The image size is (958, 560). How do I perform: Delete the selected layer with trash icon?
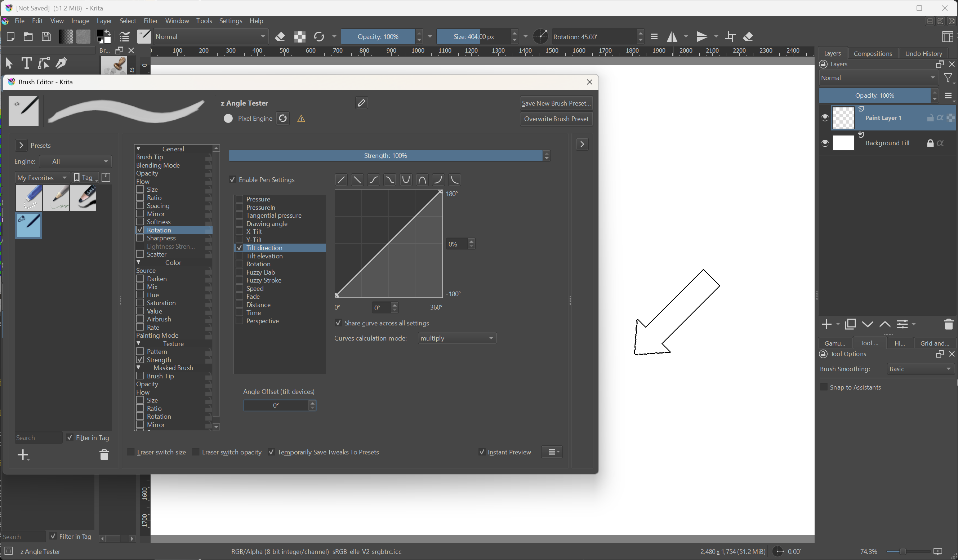948,324
